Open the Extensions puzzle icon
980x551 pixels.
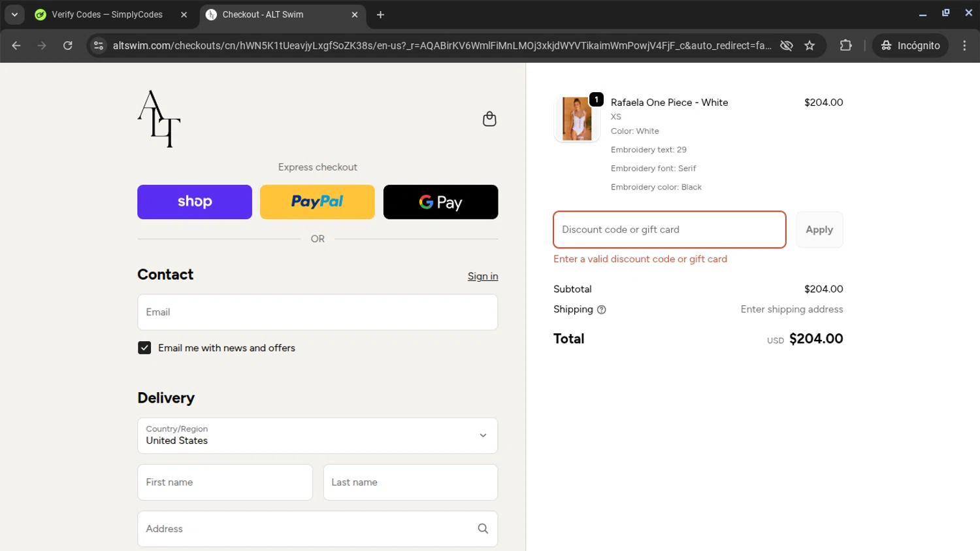coord(845,46)
